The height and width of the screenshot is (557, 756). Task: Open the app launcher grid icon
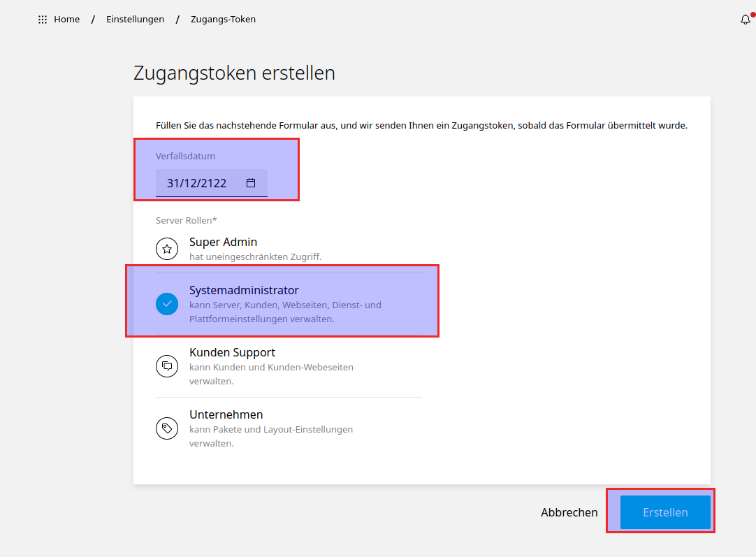point(42,19)
